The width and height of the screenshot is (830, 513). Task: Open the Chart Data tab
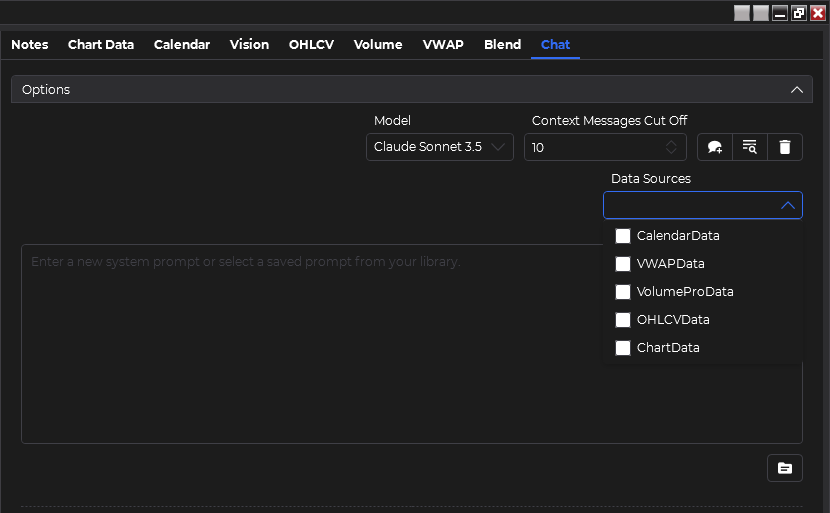pyautogui.click(x=101, y=44)
